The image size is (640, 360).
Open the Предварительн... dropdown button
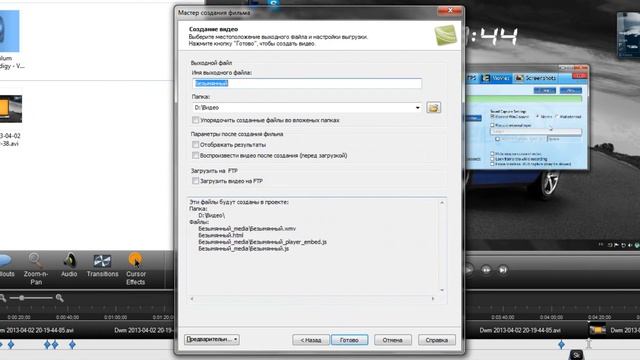tap(212, 339)
